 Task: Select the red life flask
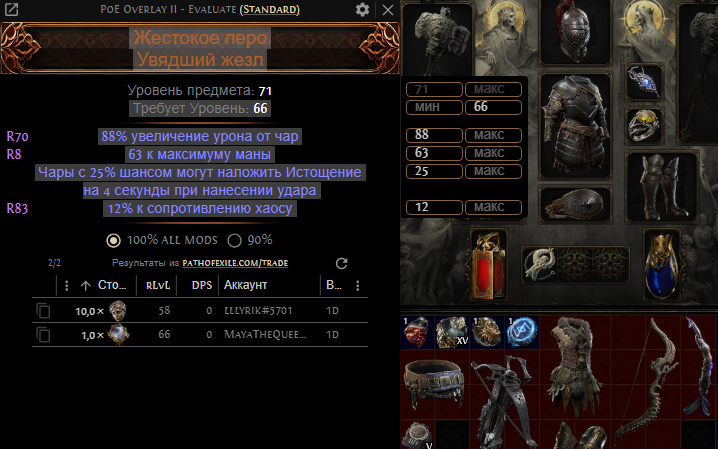click(x=490, y=266)
